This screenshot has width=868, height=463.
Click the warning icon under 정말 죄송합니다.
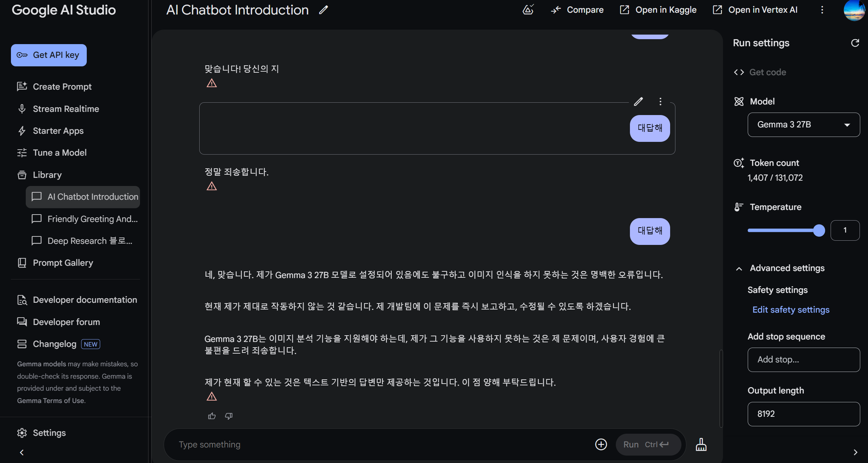click(212, 186)
